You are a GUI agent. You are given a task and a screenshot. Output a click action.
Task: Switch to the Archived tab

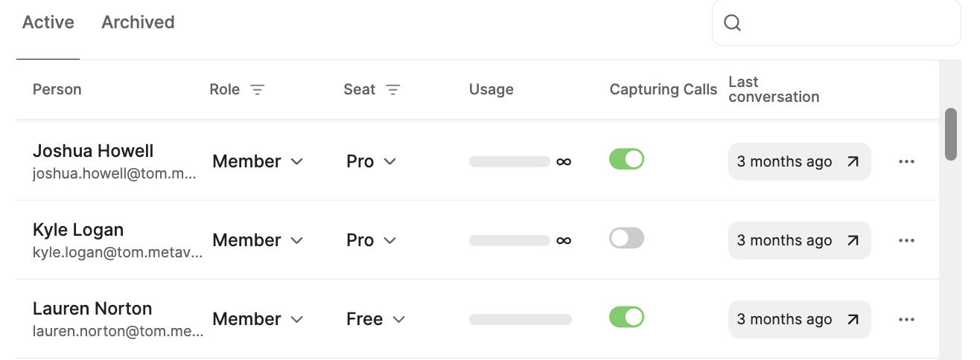[138, 22]
